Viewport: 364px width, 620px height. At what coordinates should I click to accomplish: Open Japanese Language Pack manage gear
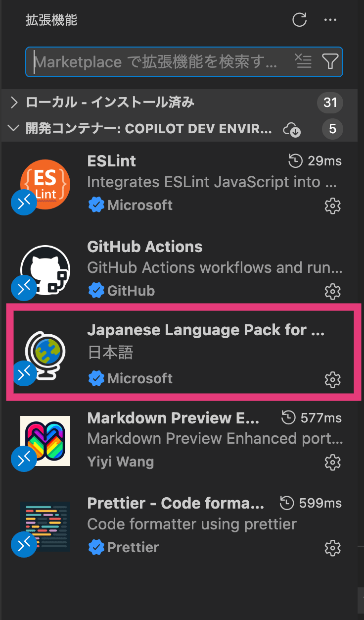pyautogui.click(x=332, y=379)
